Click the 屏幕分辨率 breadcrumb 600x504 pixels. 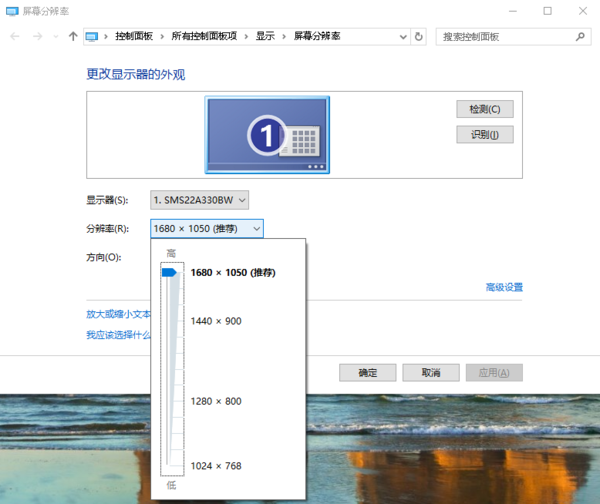317,36
